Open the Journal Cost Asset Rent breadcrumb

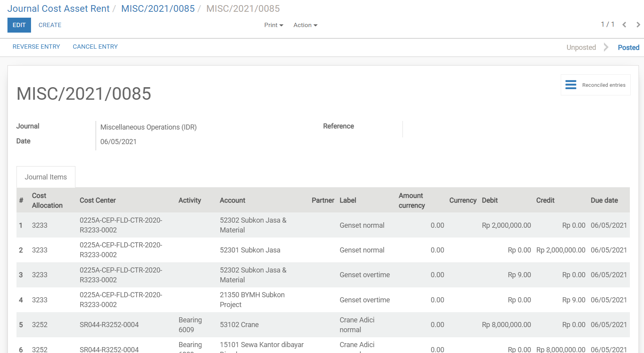point(59,9)
